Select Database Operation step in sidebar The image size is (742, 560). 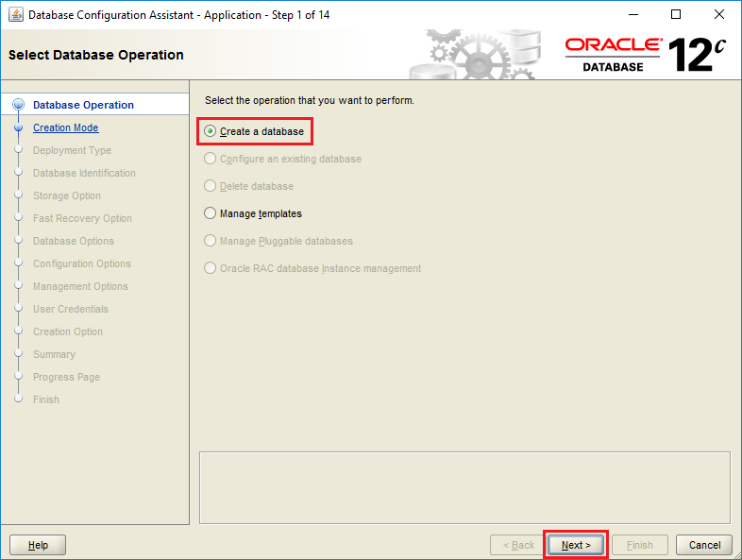(x=83, y=105)
